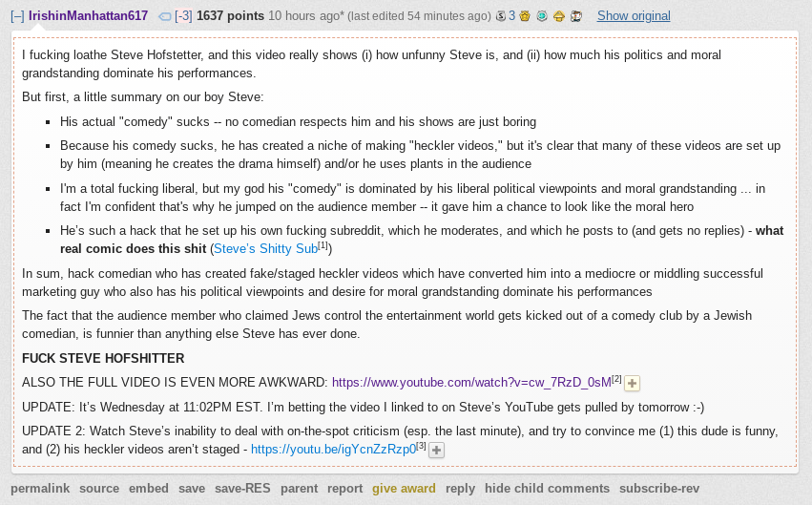Click give award
The height and width of the screenshot is (505, 812).
404,489
